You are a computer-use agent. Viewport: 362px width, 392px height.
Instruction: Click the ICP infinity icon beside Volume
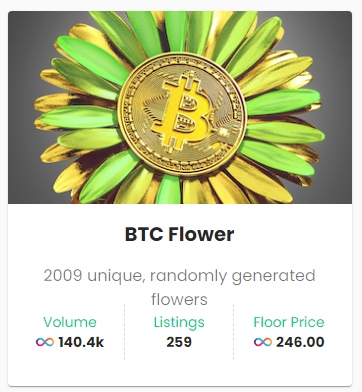45,342
